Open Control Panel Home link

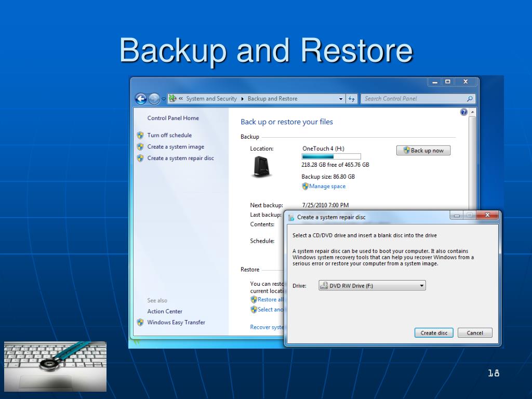point(173,118)
